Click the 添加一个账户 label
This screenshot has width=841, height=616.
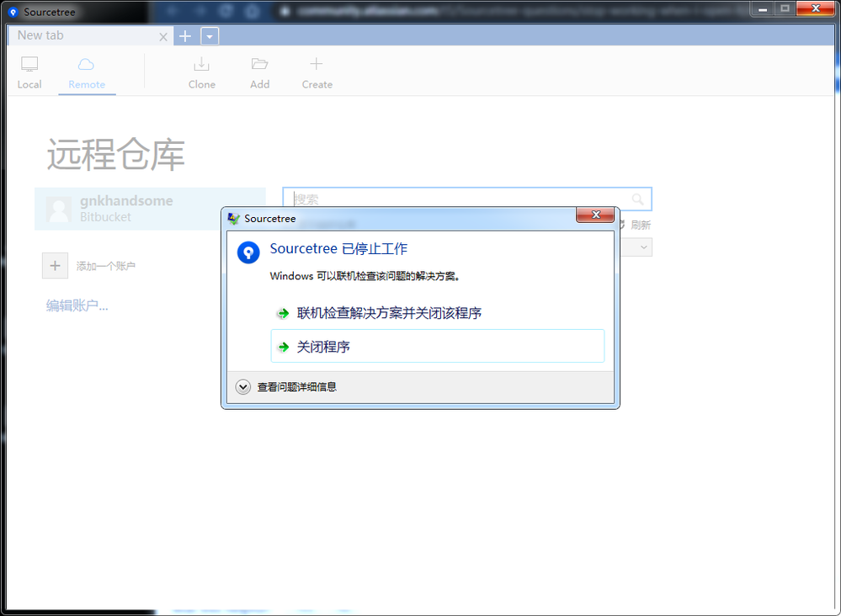click(x=106, y=266)
